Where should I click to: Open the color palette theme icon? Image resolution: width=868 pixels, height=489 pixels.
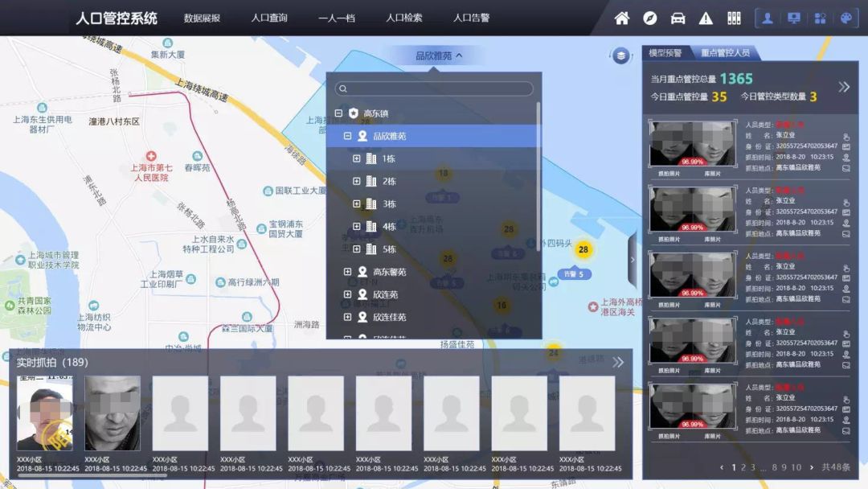(x=846, y=18)
